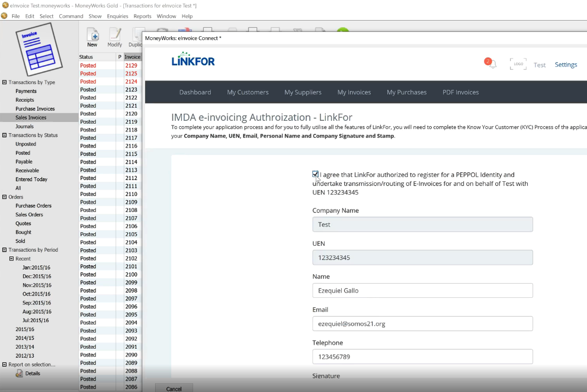
Task: Collapse the Orders group
Action: (x=5, y=197)
